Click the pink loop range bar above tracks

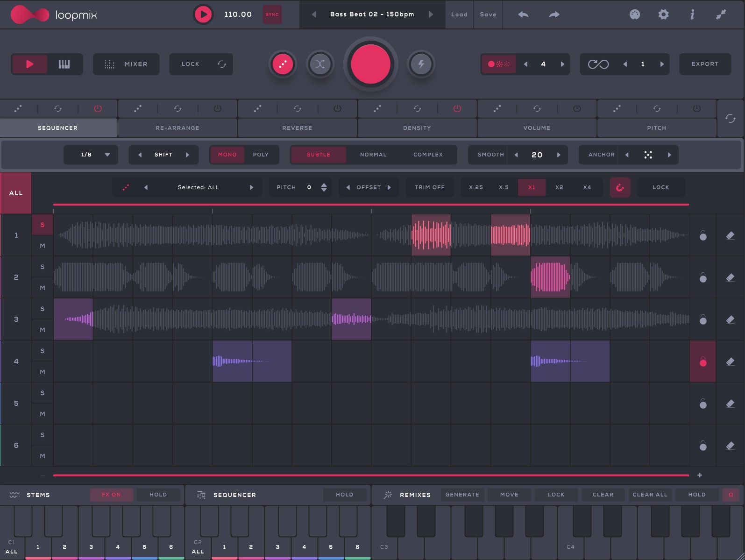(x=371, y=205)
